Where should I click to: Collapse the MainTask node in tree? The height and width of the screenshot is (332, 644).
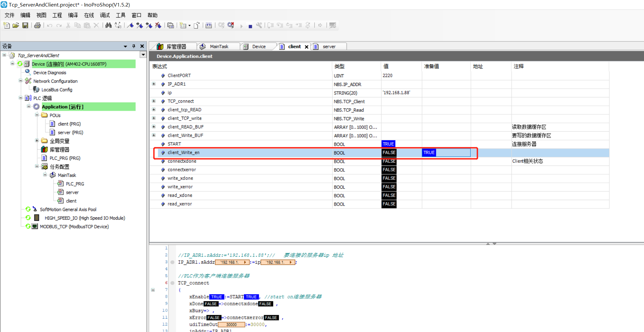click(45, 175)
